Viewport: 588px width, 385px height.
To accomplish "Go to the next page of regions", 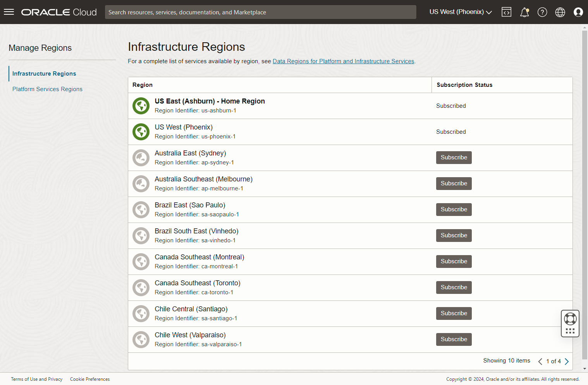I will click(567, 361).
